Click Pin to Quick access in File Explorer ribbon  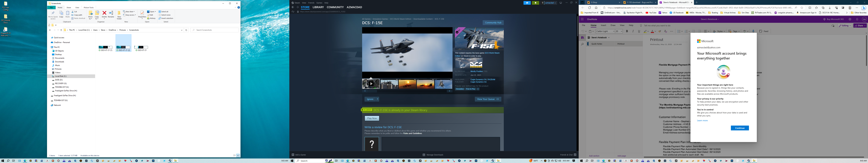pos(53,15)
